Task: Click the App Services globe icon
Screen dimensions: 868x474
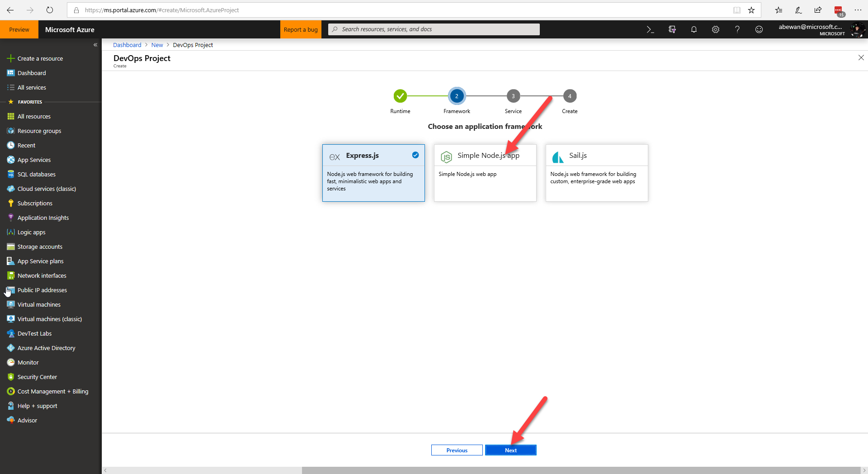Action: pyautogui.click(x=11, y=160)
